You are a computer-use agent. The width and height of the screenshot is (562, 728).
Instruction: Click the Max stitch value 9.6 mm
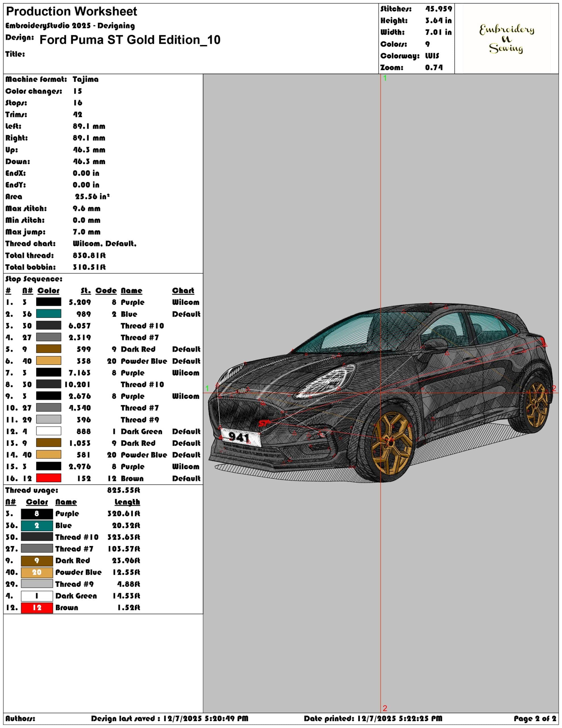pyautogui.click(x=87, y=208)
